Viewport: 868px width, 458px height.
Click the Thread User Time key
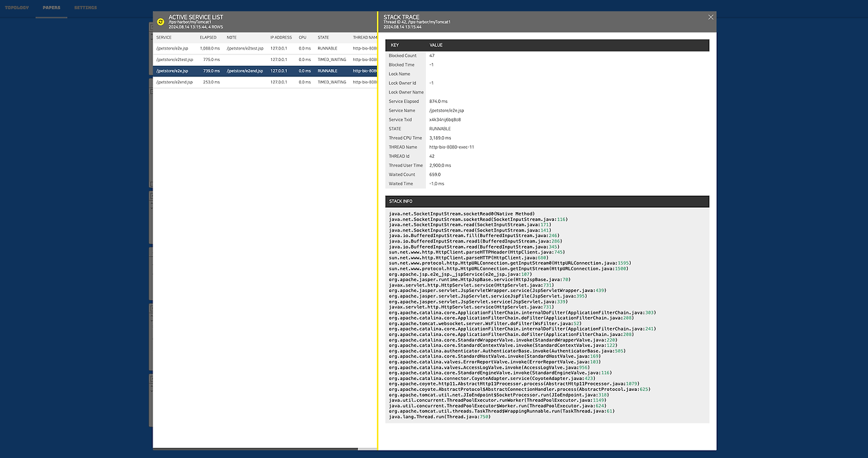406,165
